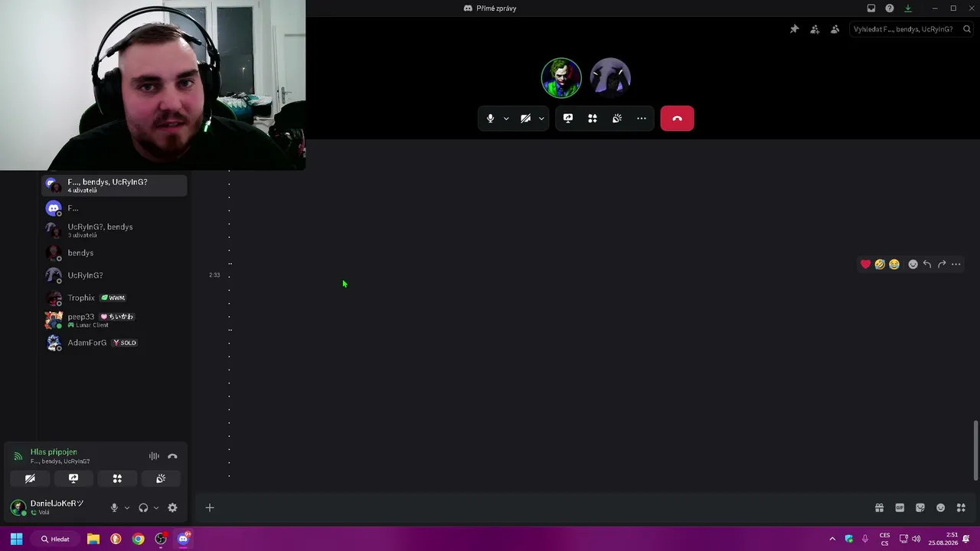The image size is (980, 551).
Task: Open direct message with UcRyInG?
Action: click(114, 275)
